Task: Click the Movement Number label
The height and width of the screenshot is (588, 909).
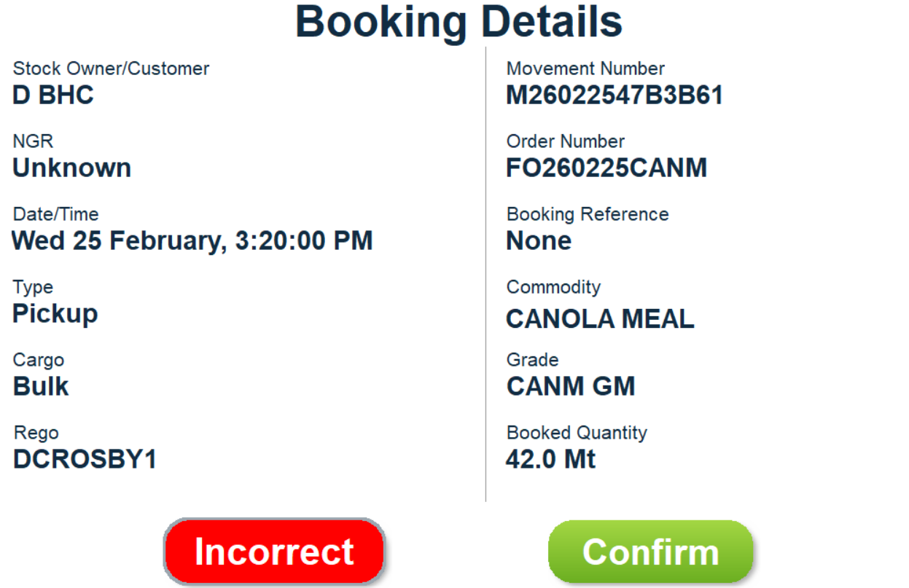Action: coord(585,68)
